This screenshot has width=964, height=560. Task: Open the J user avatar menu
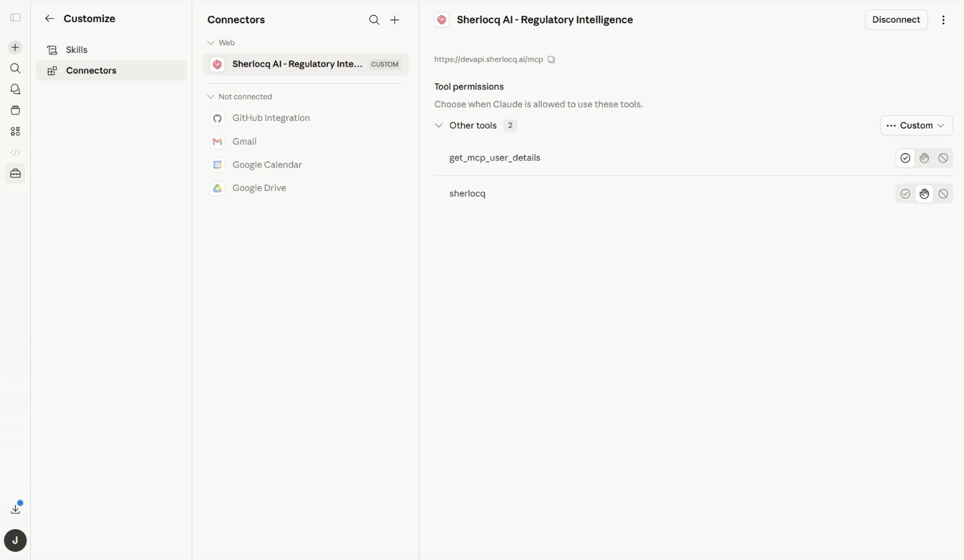point(15,540)
